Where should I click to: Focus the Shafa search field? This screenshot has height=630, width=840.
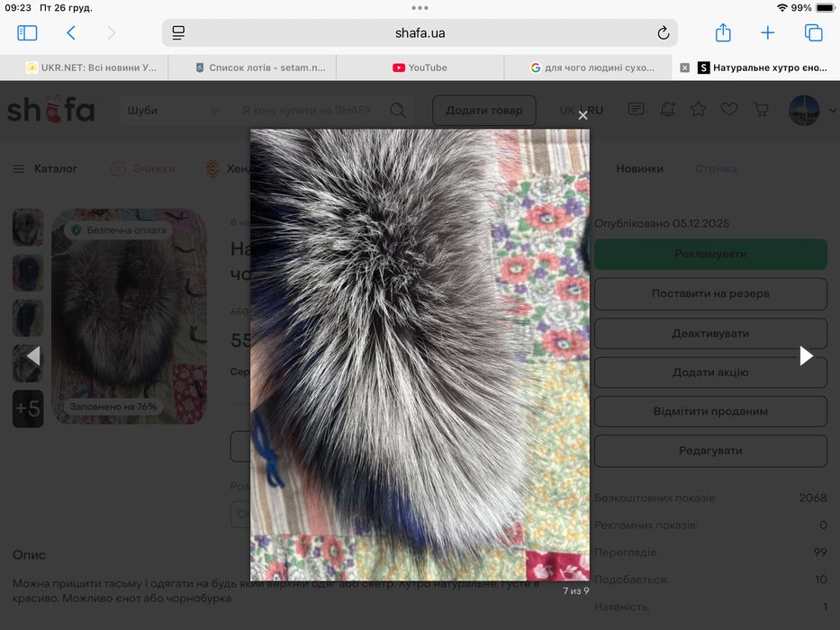click(306, 111)
